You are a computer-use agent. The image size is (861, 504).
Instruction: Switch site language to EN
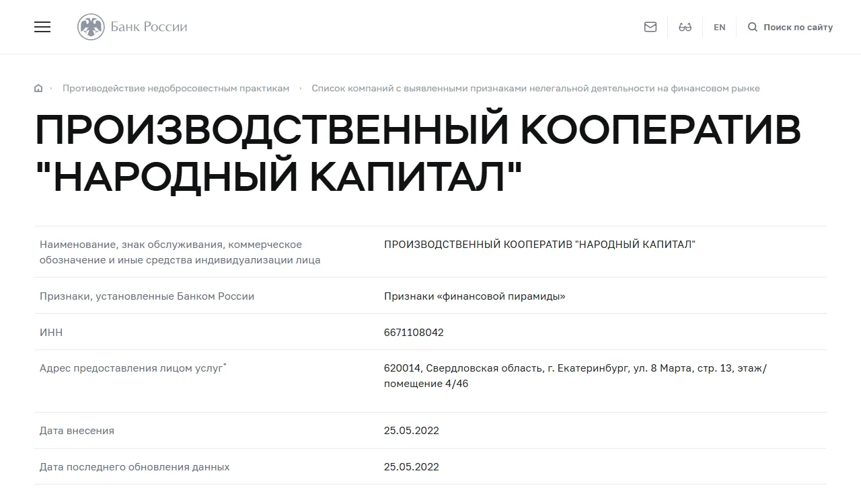[720, 28]
